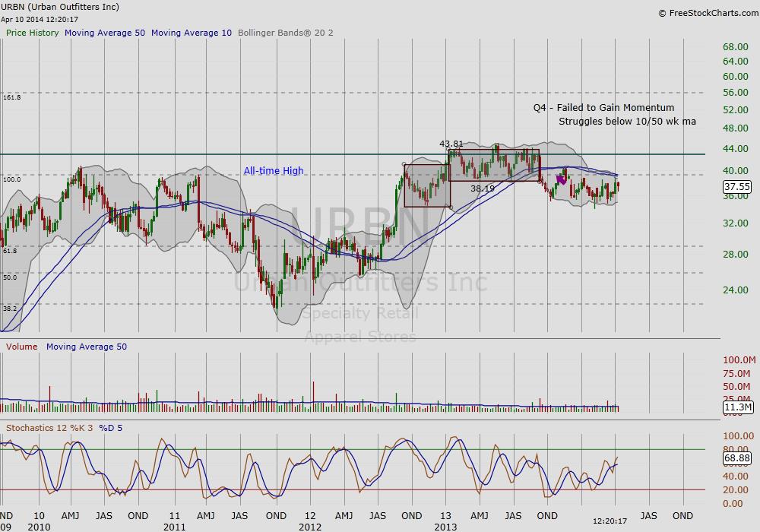Select 75.0M on the volume axis
The image size is (760, 532).
[736, 374]
